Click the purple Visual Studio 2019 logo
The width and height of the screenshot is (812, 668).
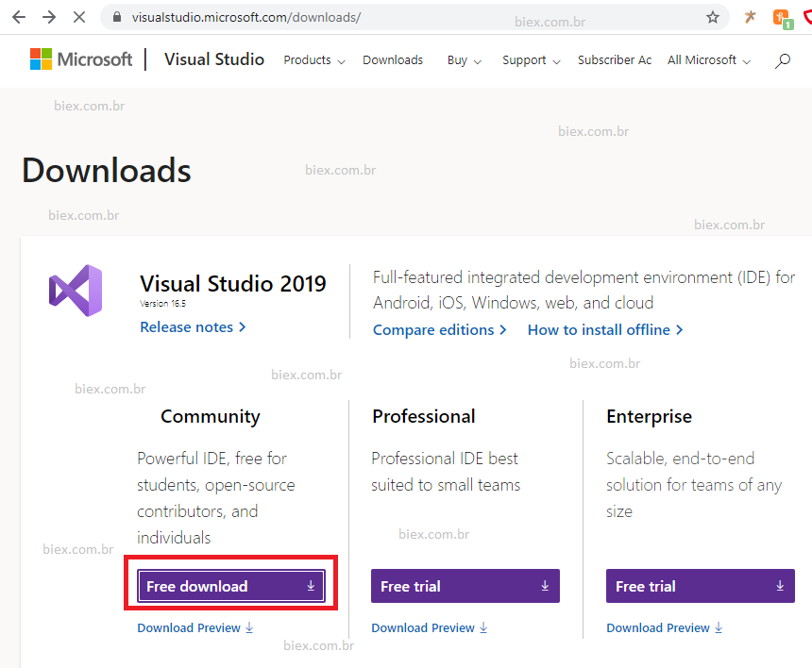point(76,291)
